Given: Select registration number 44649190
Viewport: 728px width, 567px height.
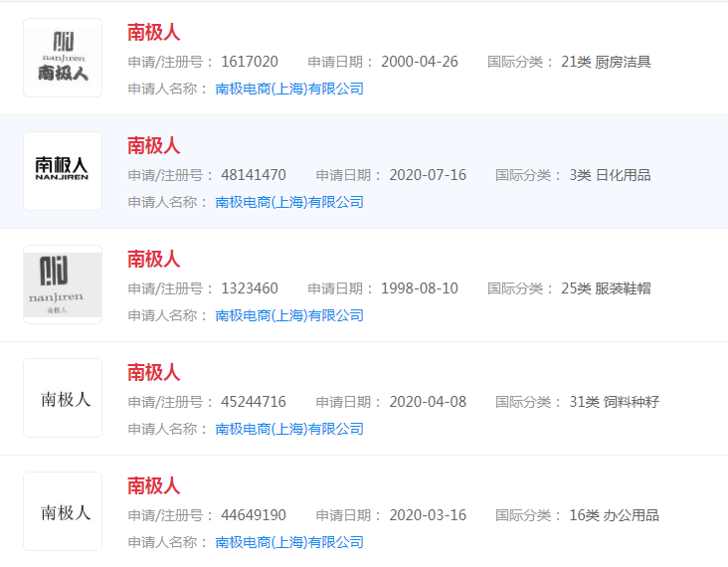Looking at the screenshot, I should 254,515.
